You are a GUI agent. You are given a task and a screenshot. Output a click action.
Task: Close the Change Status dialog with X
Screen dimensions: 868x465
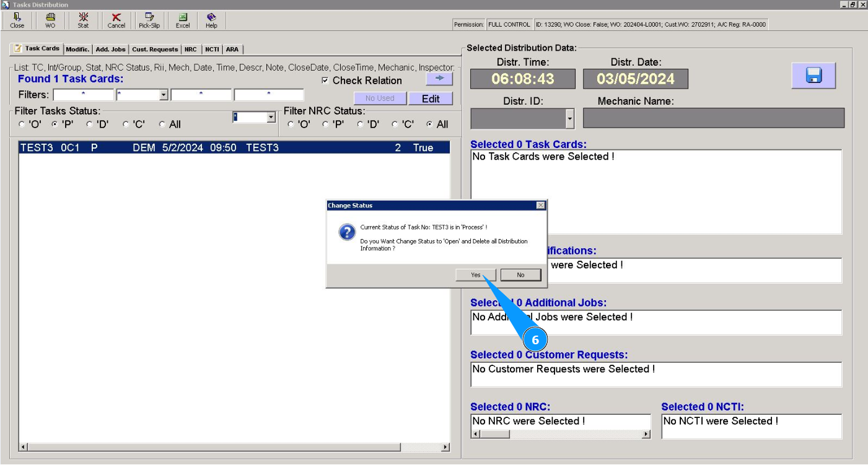coord(540,206)
